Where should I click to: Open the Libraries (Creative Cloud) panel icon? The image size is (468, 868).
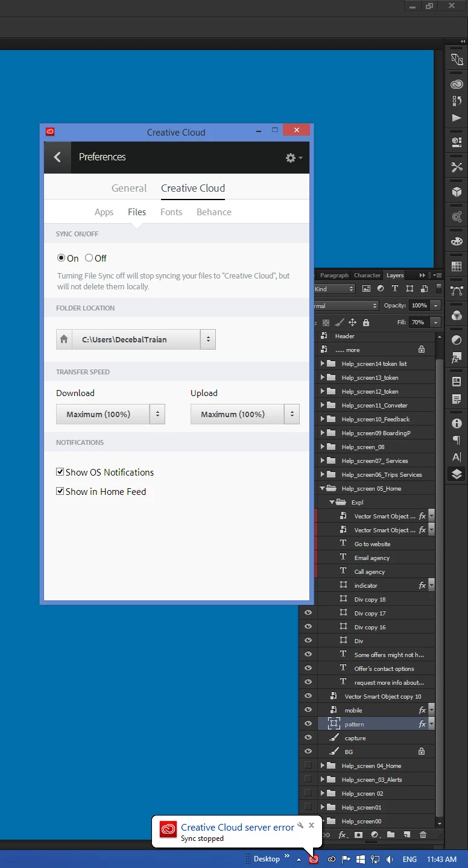[457, 84]
